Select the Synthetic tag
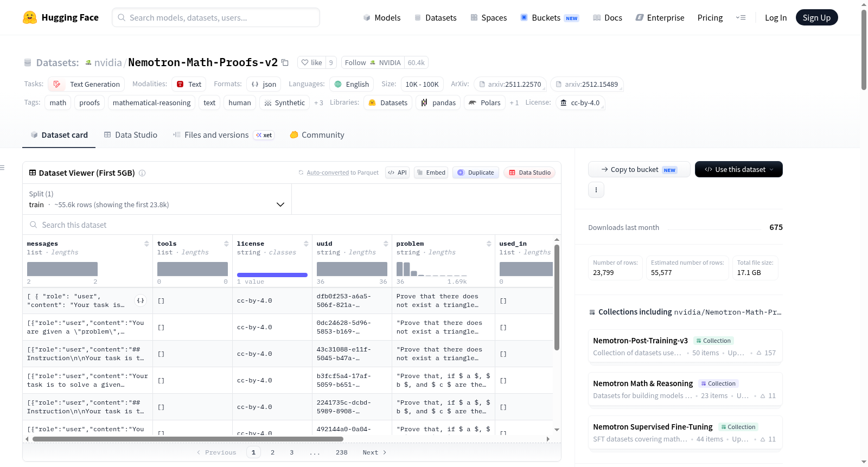 coord(284,103)
